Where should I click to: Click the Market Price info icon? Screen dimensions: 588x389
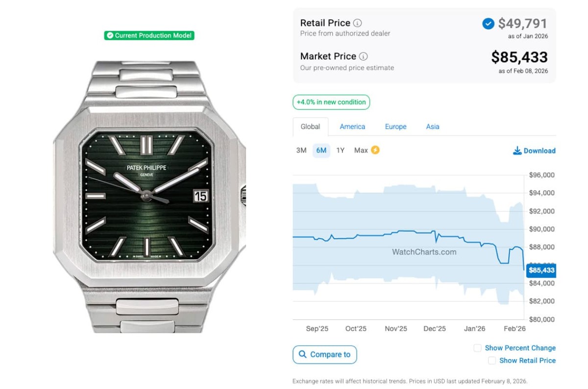coord(363,56)
